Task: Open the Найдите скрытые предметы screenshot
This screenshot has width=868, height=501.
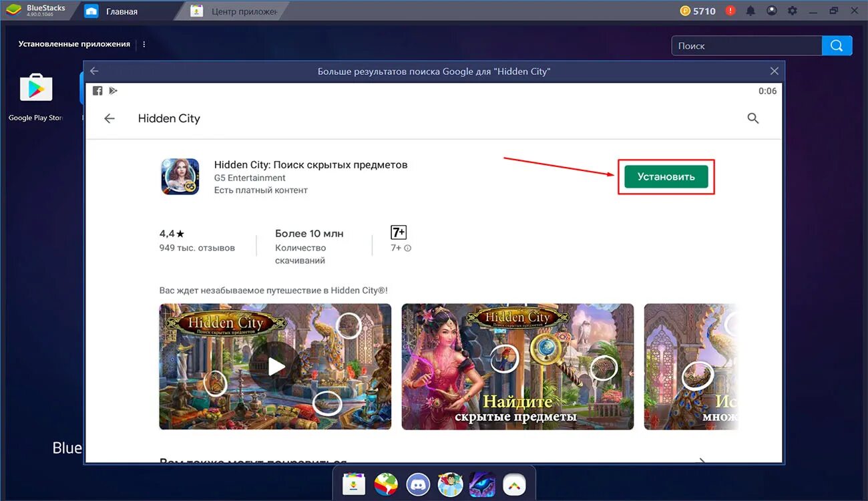Action: [x=517, y=367]
